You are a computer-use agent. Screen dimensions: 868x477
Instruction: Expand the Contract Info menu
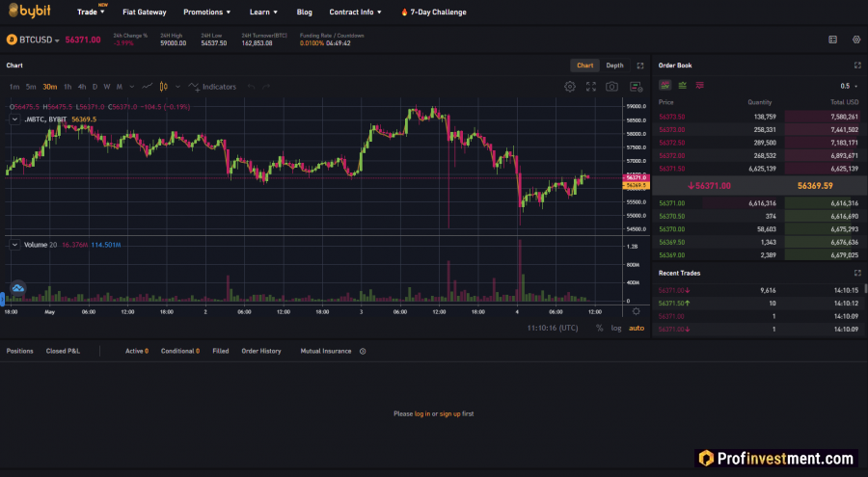coord(355,12)
